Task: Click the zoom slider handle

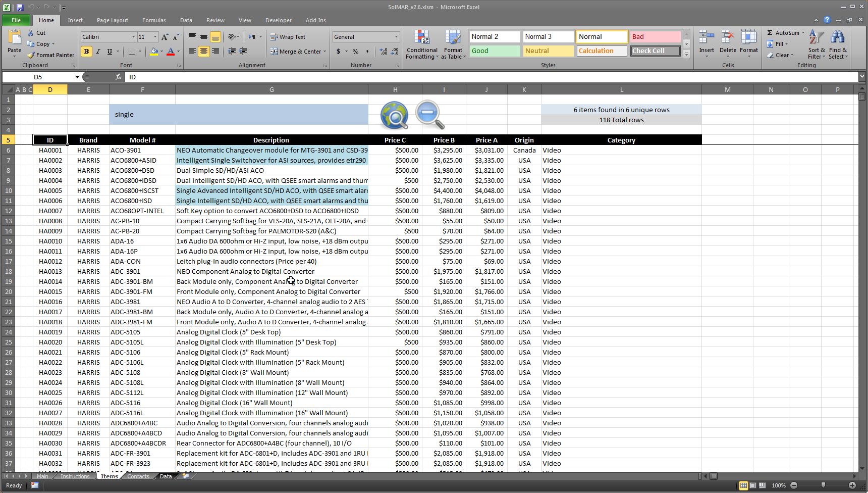Action: pos(823,485)
